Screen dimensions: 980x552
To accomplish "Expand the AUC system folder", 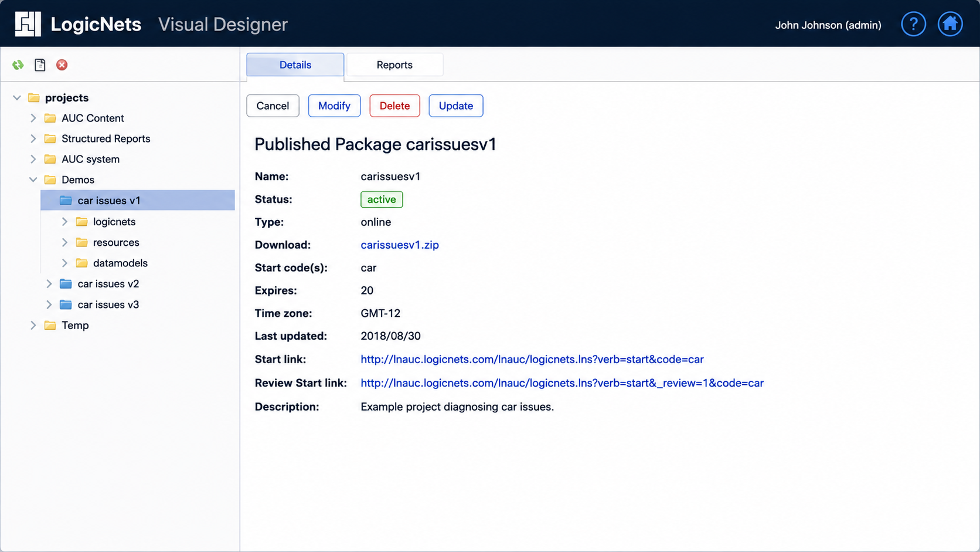I will [33, 159].
